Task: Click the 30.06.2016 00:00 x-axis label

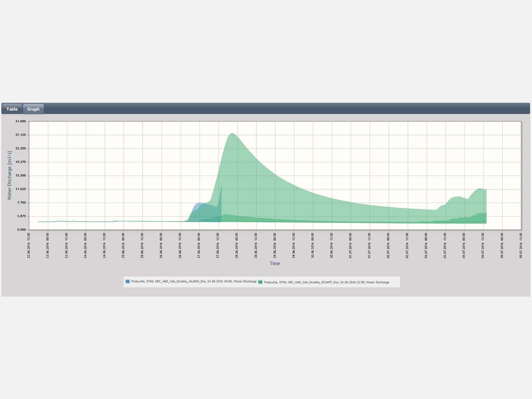Action: tap(313, 245)
